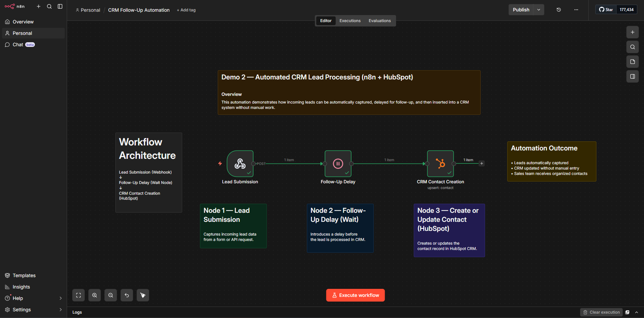Open the Overview page

click(33, 22)
